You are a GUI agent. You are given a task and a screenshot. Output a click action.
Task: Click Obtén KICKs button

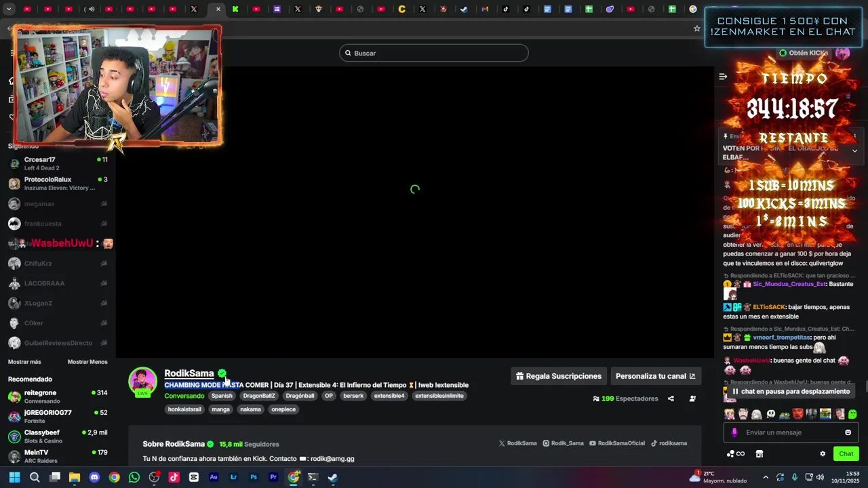804,53
